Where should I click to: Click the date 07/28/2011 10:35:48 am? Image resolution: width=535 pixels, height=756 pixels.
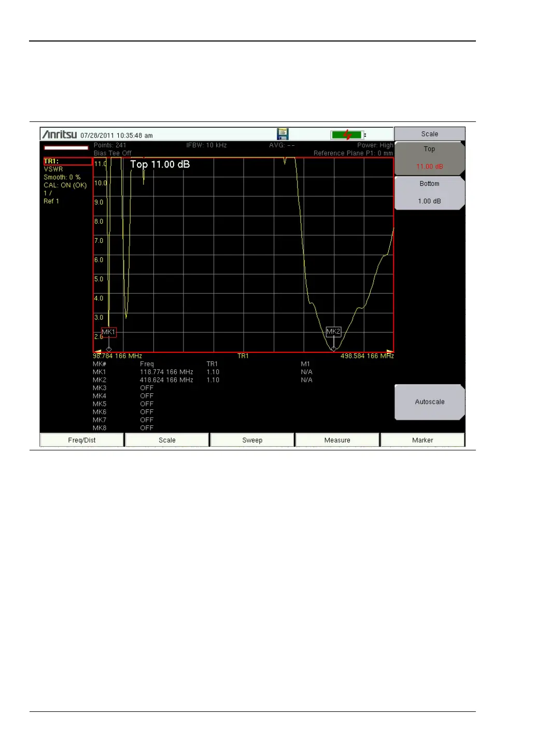(x=117, y=135)
